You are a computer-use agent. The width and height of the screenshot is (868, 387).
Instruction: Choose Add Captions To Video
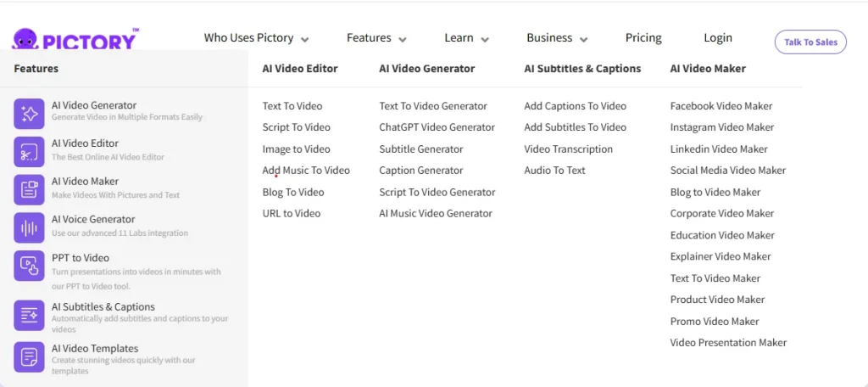(575, 106)
